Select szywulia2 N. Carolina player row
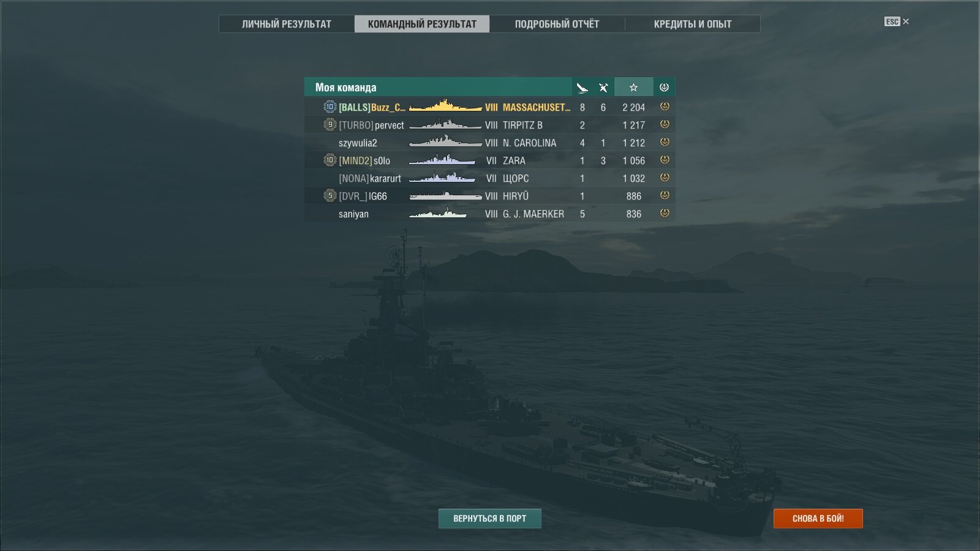This screenshot has height=551, width=980. [x=490, y=143]
